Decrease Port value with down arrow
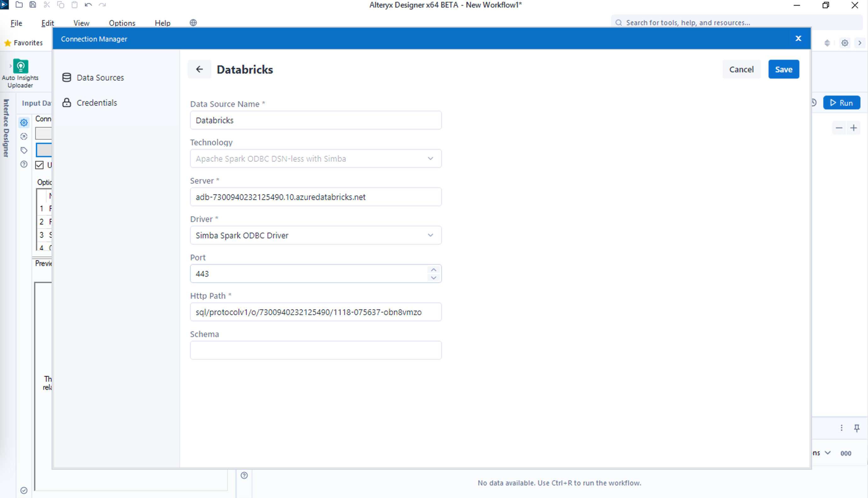 point(433,278)
